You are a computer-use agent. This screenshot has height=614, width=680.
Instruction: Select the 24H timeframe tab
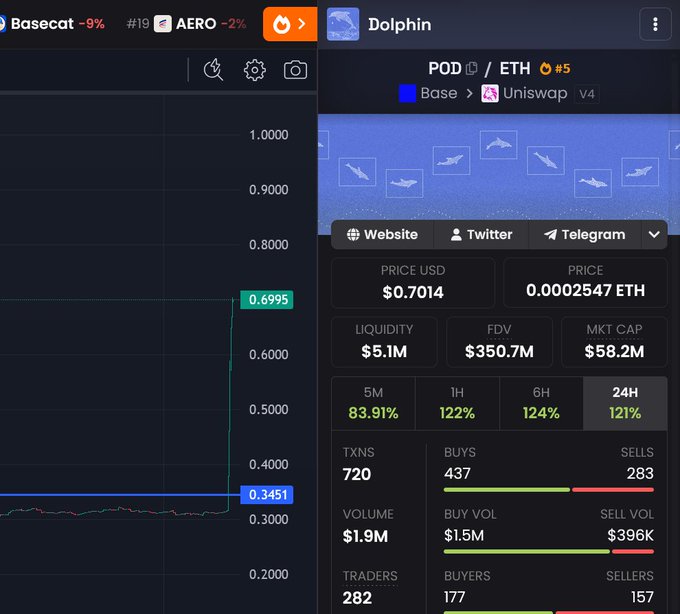tap(625, 403)
